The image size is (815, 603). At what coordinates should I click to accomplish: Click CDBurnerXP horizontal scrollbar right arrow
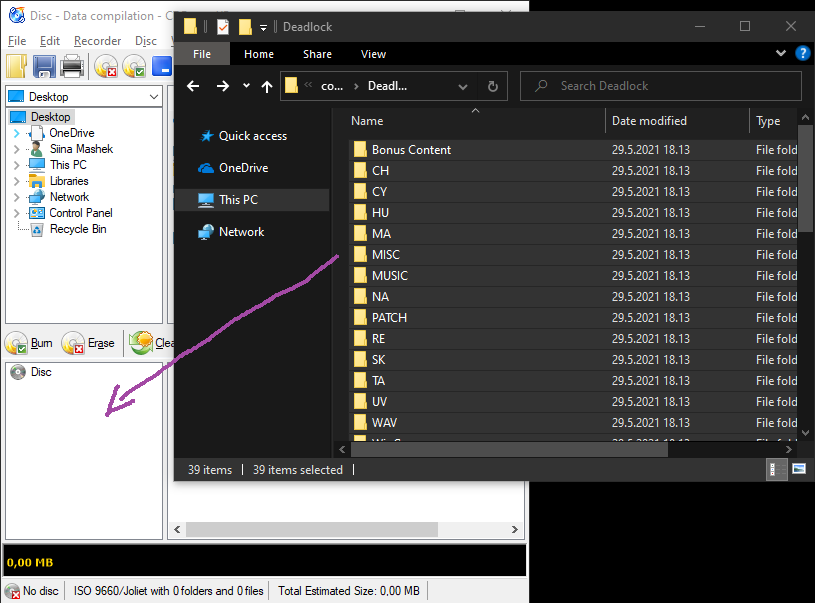pos(515,529)
